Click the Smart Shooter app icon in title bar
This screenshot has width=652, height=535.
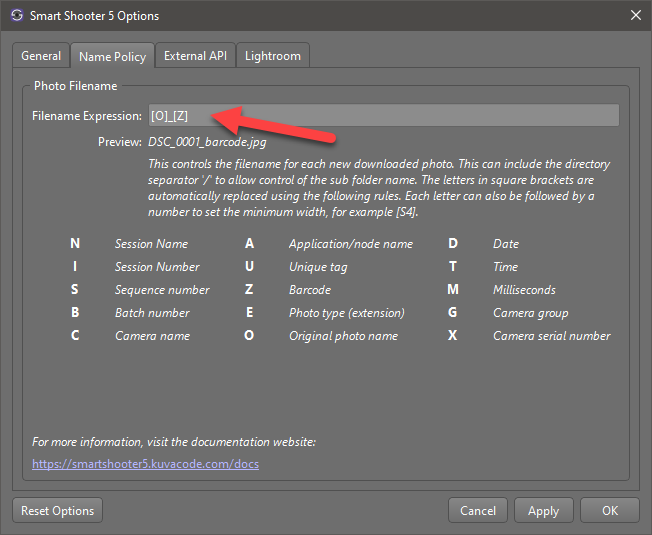point(17,16)
